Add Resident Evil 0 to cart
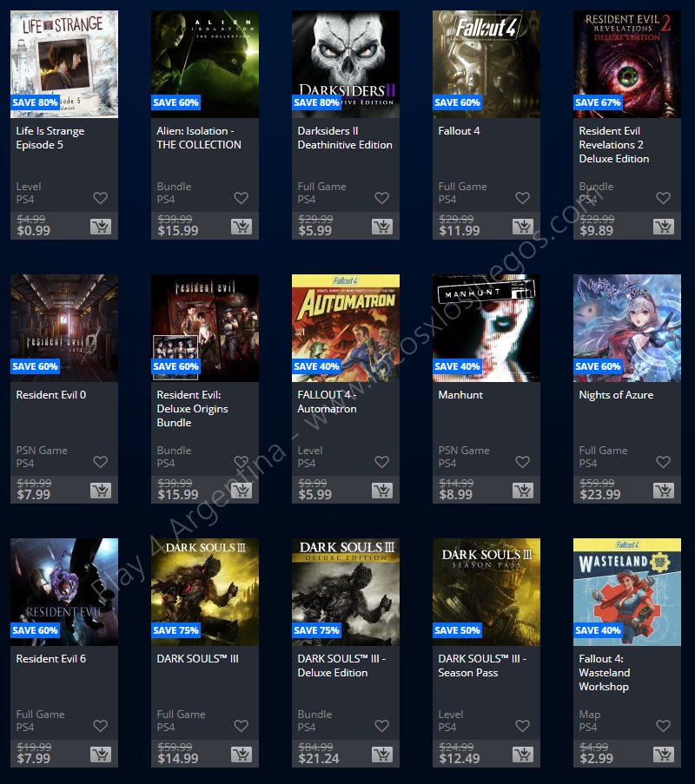Image resolution: width=695 pixels, height=784 pixels. 101,491
